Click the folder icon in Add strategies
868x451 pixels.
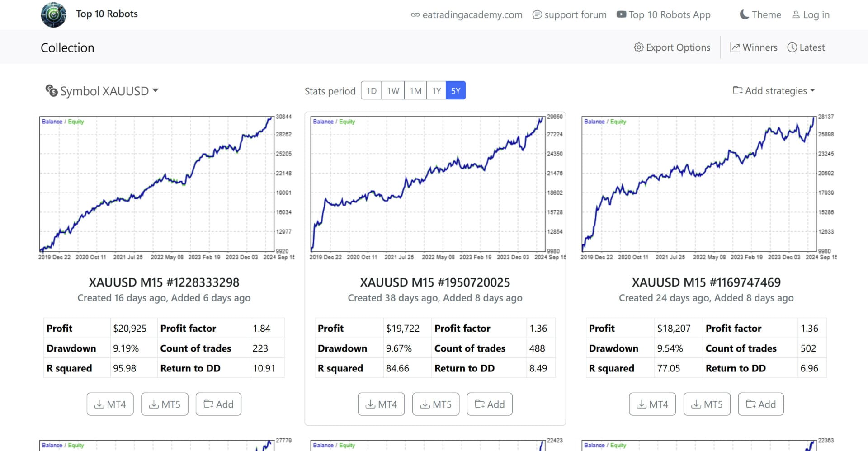[x=737, y=90]
